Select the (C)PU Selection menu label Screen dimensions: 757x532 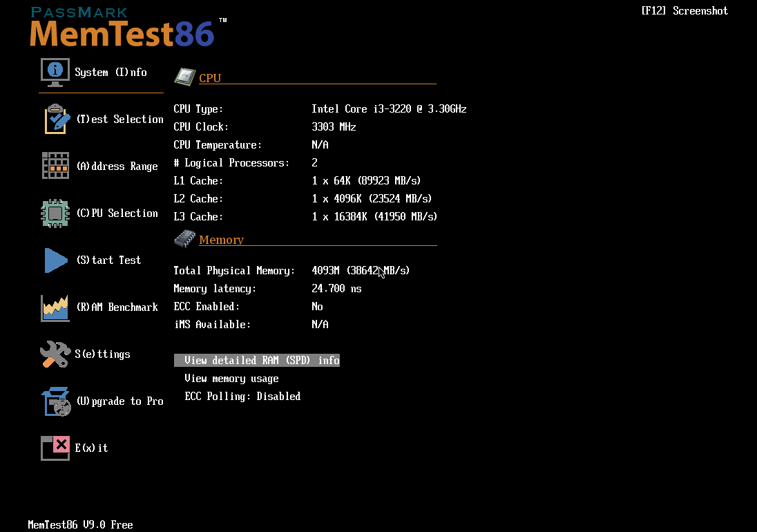click(x=117, y=213)
